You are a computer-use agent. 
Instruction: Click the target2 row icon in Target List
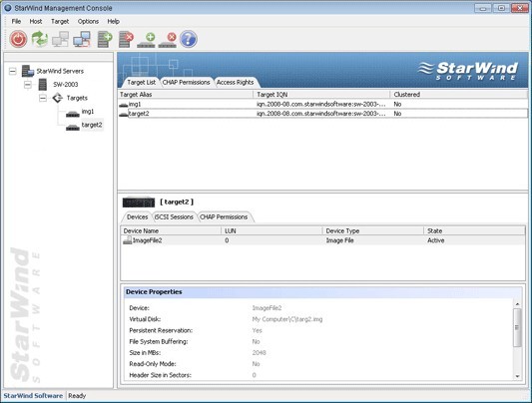(x=124, y=115)
